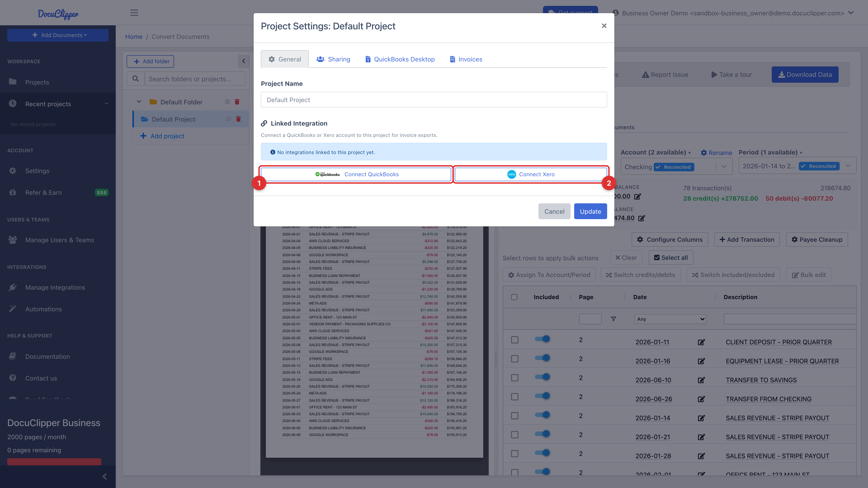The height and width of the screenshot is (488, 868).
Task: Open the Add Documents dropdown
Action: coord(58,35)
